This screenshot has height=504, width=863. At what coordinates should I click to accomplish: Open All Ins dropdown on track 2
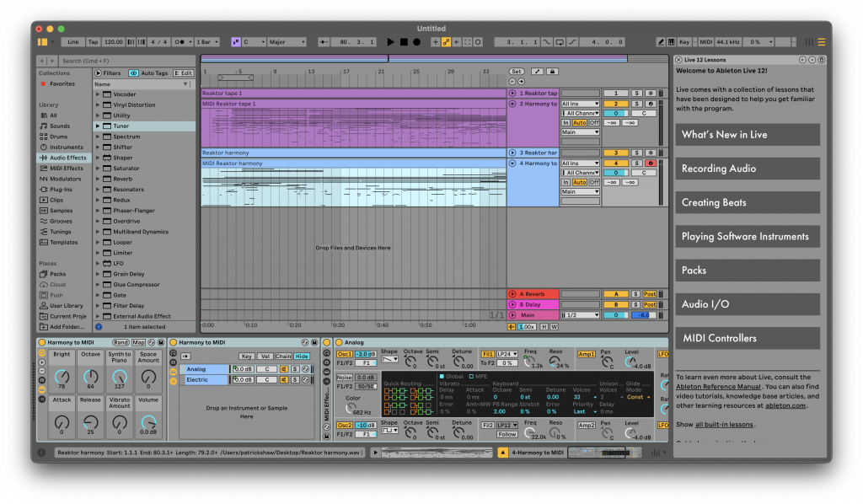pos(580,104)
